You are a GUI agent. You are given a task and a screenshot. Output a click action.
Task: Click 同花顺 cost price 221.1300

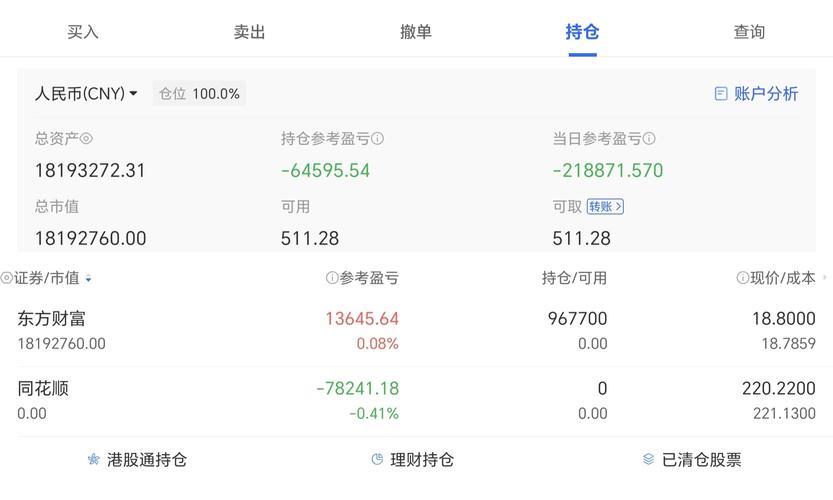(784, 413)
